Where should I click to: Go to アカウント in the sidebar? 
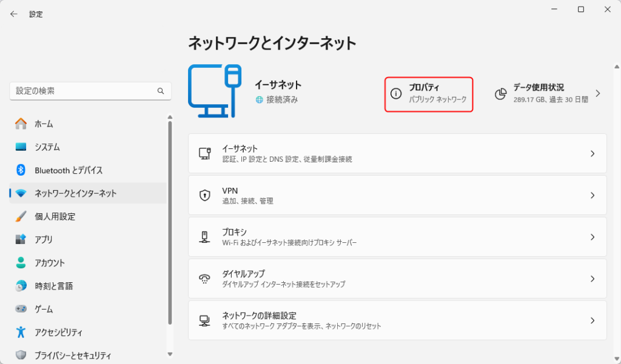click(50, 263)
